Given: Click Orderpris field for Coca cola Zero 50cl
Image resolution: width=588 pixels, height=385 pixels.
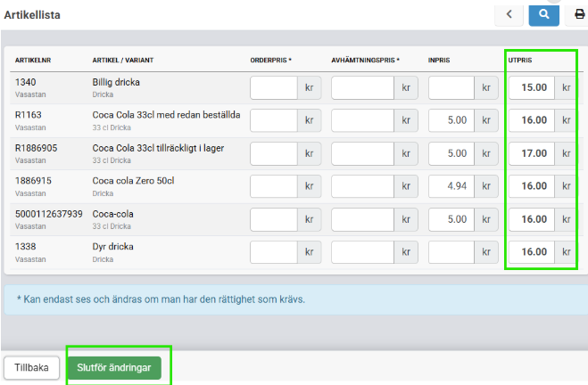Looking at the screenshot, I should (x=273, y=186).
